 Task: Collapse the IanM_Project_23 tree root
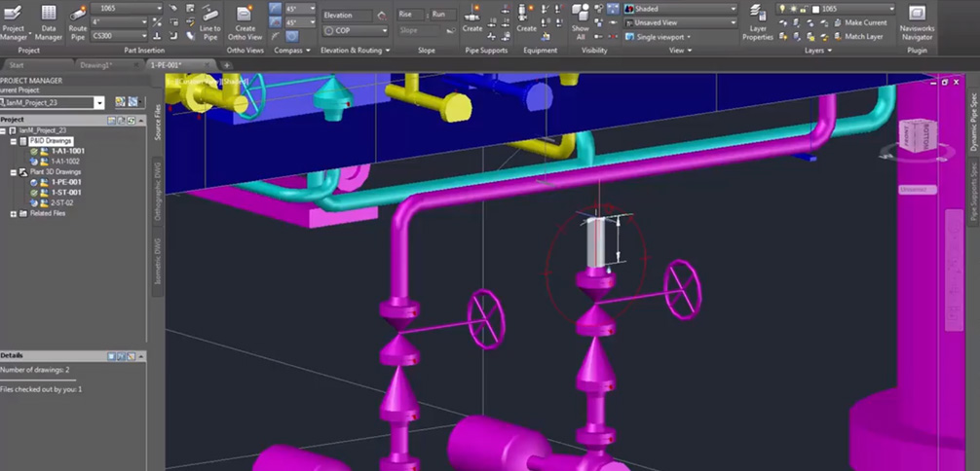(x=3, y=130)
